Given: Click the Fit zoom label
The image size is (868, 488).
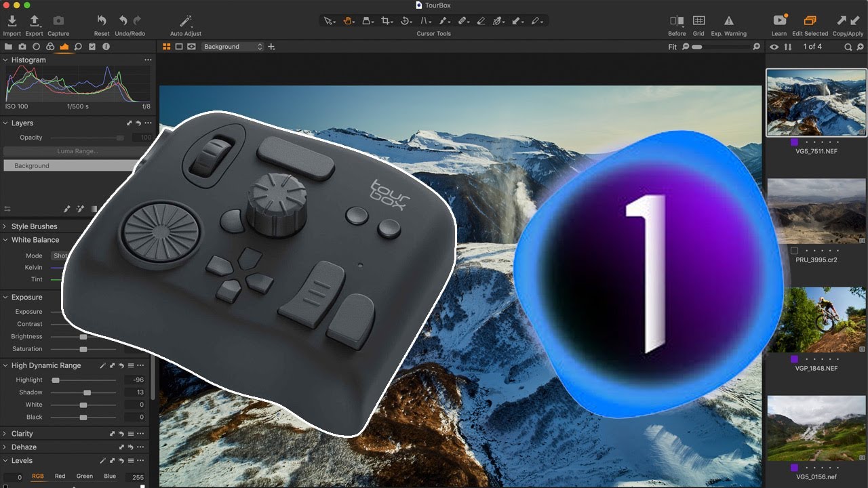Looking at the screenshot, I should (672, 47).
